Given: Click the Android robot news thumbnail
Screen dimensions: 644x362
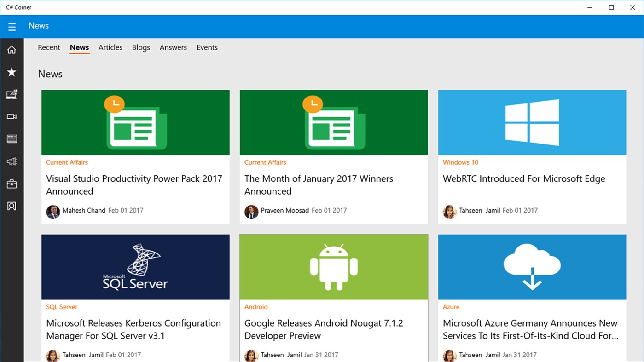Looking at the screenshot, I should pos(334,267).
